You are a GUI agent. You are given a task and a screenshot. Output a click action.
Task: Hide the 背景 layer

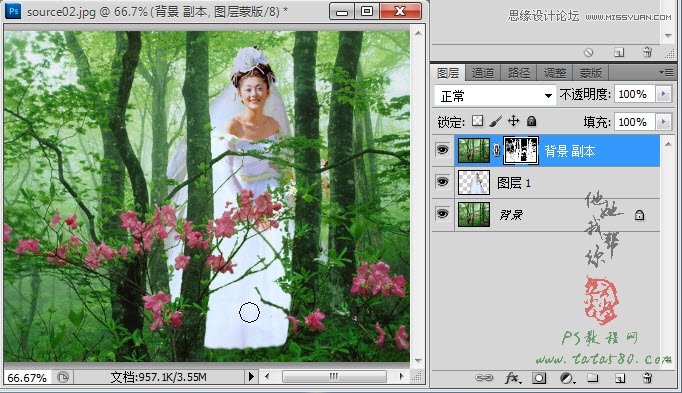click(442, 214)
